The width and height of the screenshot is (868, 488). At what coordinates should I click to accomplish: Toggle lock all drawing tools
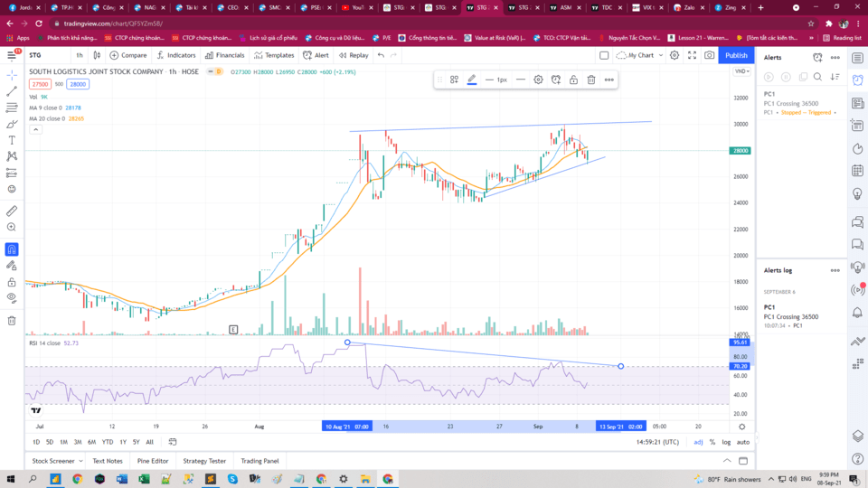click(x=12, y=282)
